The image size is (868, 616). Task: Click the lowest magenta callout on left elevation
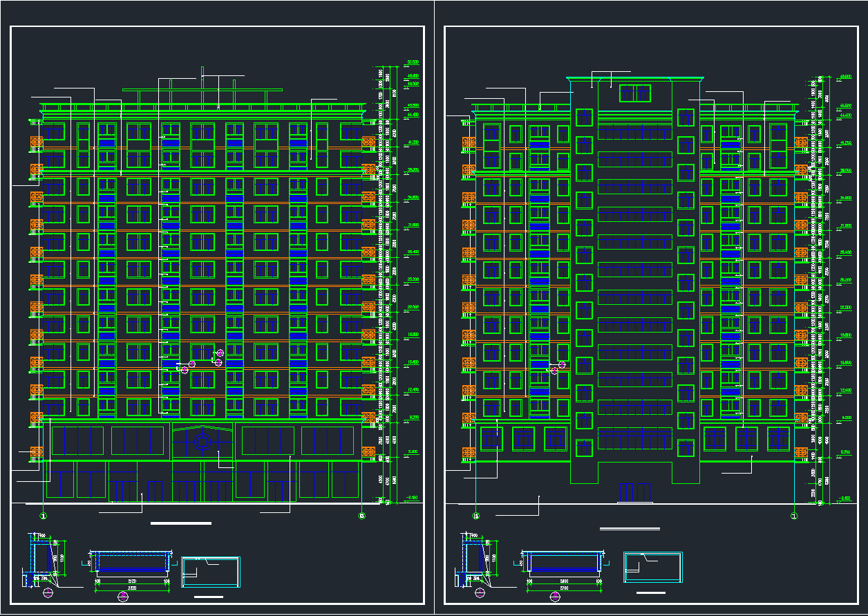click(185, 371)
